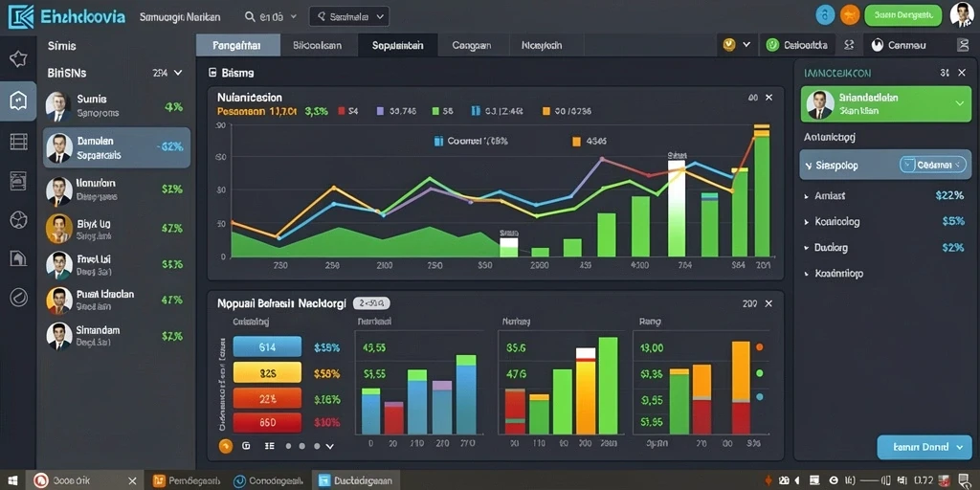
Task: Click the star icon in left sidebar
Action: 18,59
